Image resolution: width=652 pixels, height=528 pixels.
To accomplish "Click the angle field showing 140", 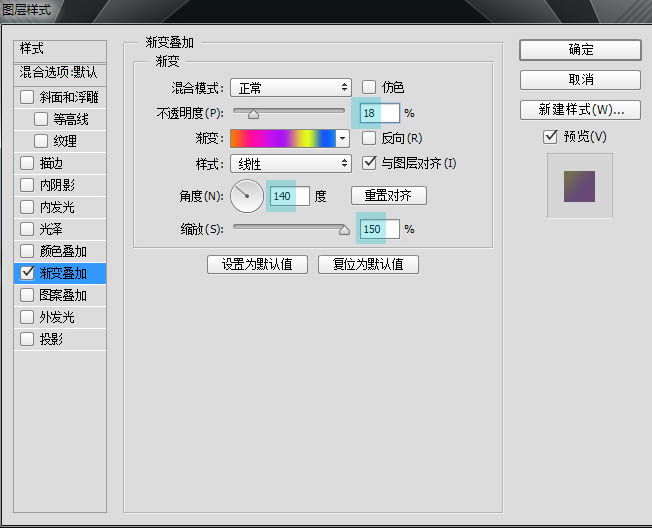I will (x=290, y=196).
